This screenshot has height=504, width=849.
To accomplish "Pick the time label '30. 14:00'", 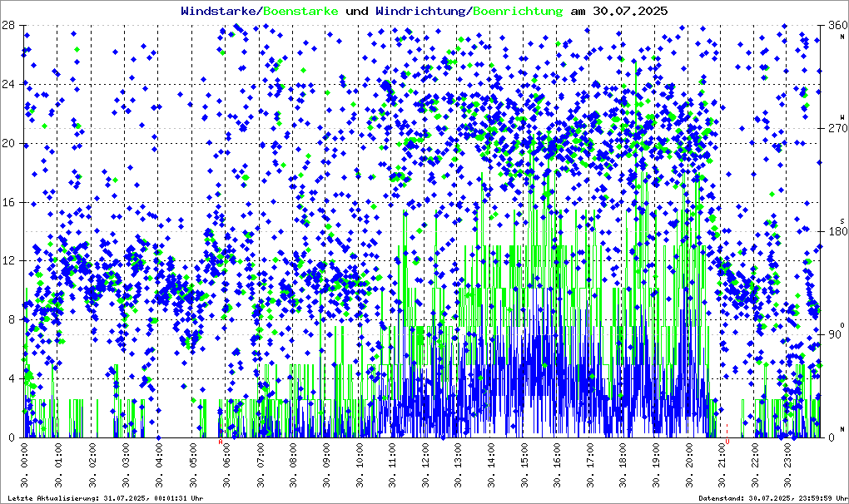I will [490, 465].
